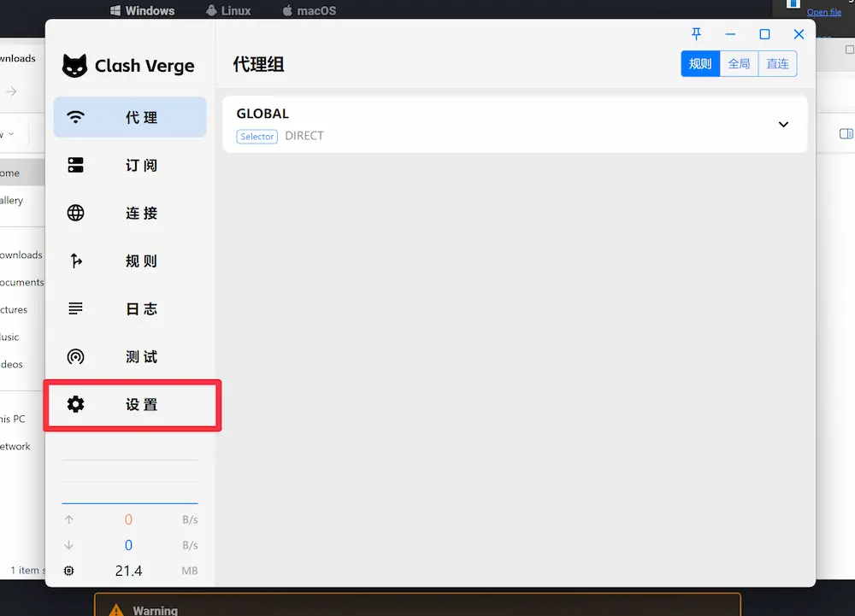This screenshot has width=855, height=616.
Task: Click the gear icon for 设置
Action: click(x=76, y=405)
